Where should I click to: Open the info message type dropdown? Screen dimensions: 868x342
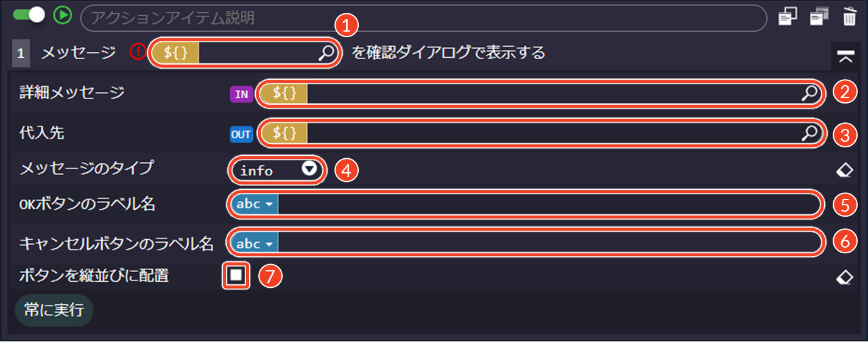point(278,170)
